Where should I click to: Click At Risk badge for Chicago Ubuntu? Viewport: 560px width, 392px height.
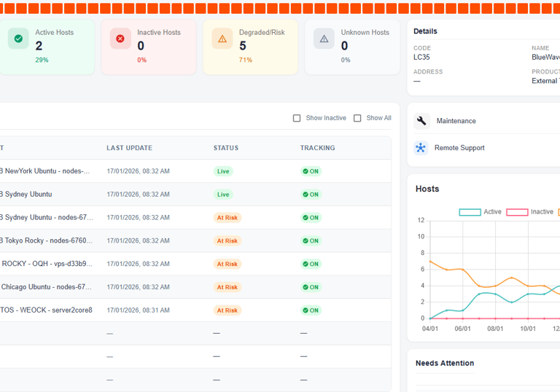tap(227, 287)
